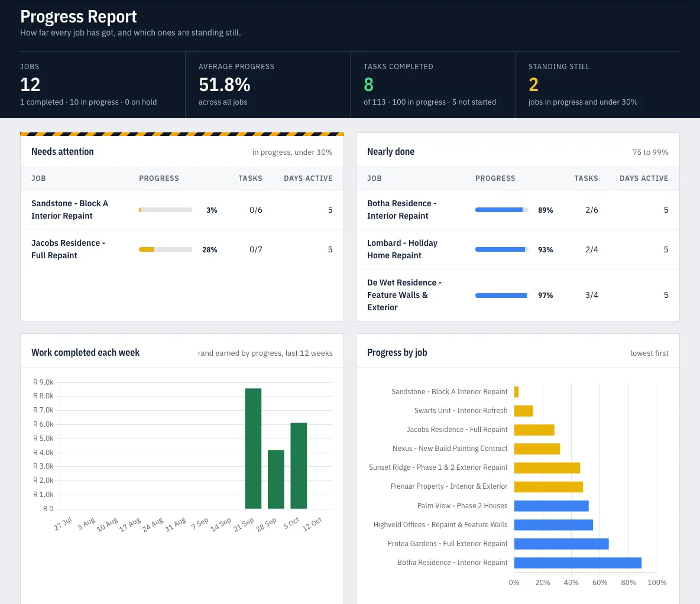Click the Palm View - Phase 2 Houses bar
Screen dimensions: 700x604
552,506
